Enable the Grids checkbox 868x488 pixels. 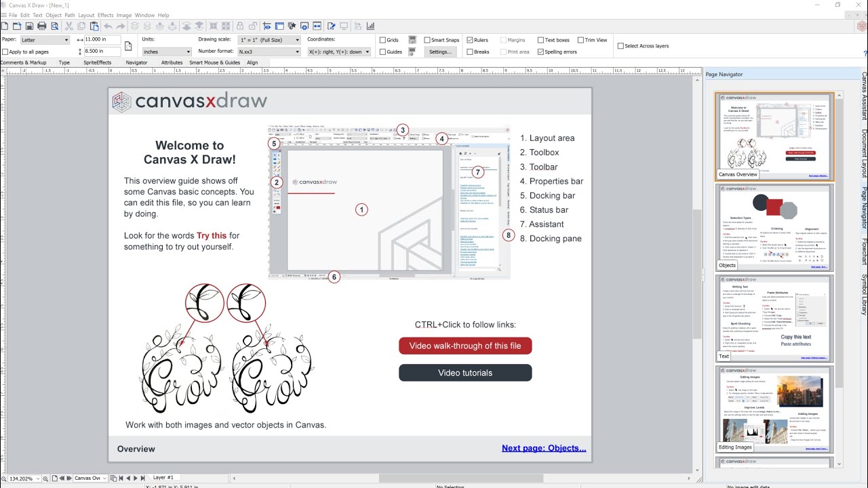383,40
